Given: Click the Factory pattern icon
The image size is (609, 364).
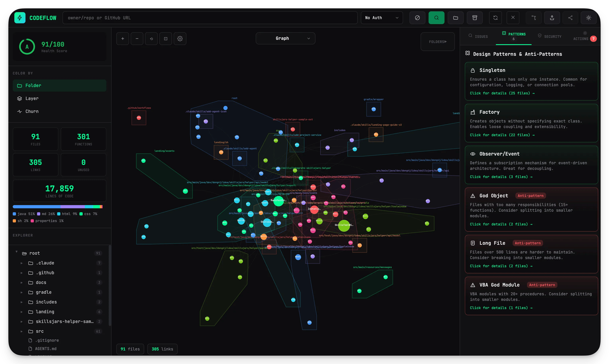Looking at the screenshot, I should point(473,112).
